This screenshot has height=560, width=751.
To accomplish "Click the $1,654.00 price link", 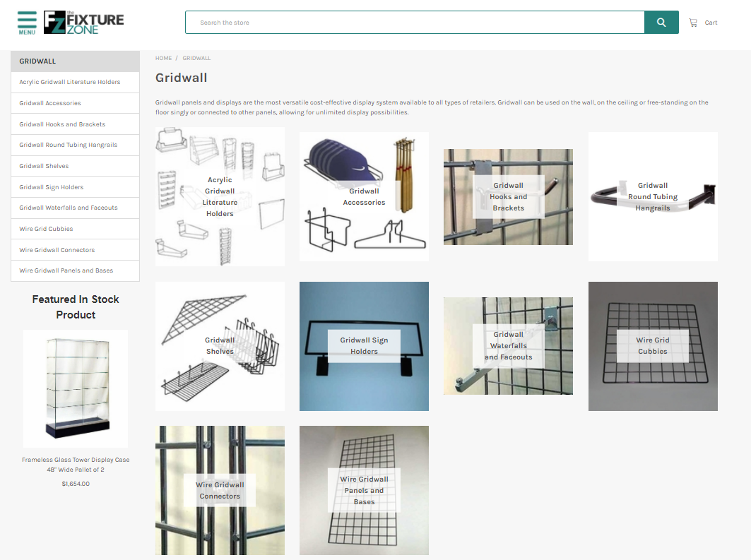I will click(x=76, y=483).
